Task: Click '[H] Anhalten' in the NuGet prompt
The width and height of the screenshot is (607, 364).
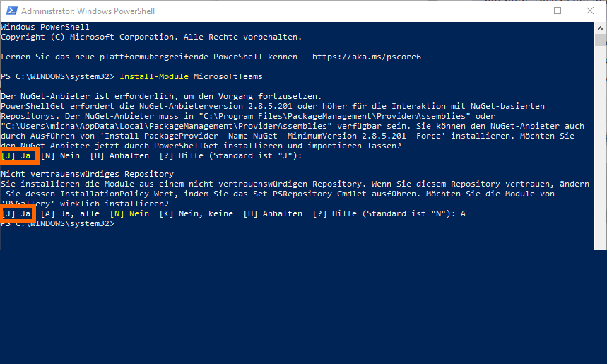Action: coord(119,155)
